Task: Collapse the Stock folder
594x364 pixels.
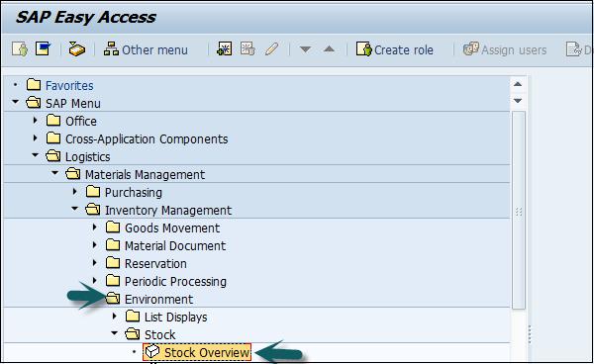Action: pos(115,333)
